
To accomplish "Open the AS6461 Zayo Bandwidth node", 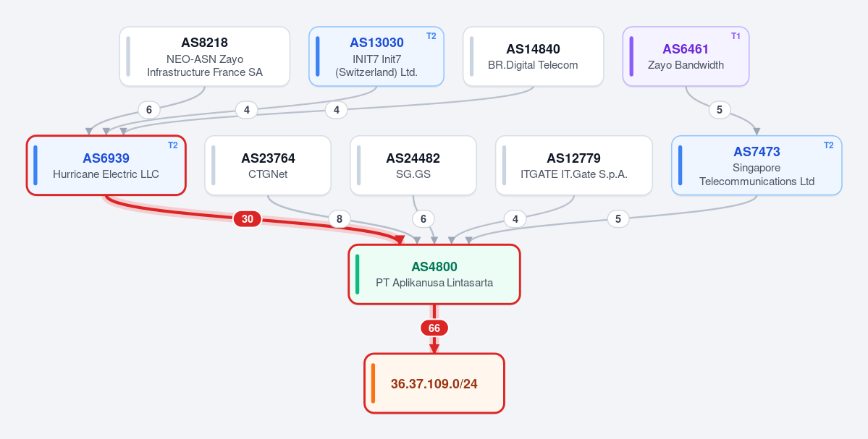I will click(686, 56).
